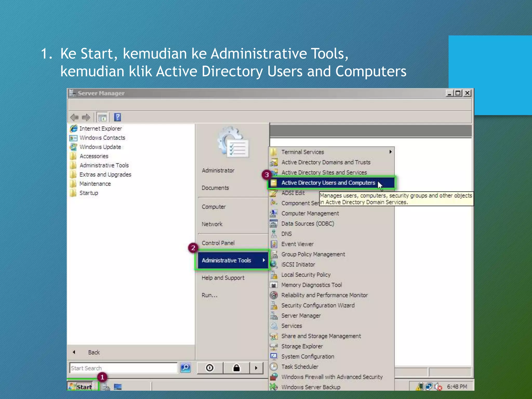Click the Windows Update icon
Viewport: 532px width, 399px height.
(74, 147)
